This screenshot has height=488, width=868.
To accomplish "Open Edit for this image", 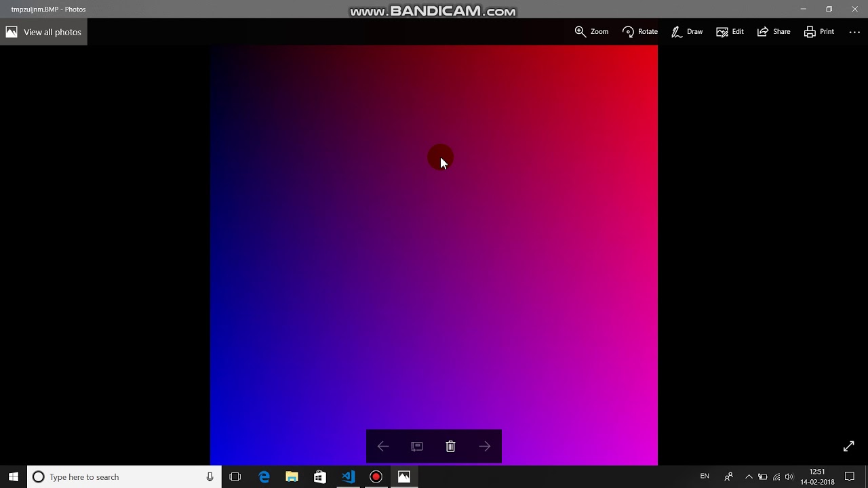I will tap(730, 32).
